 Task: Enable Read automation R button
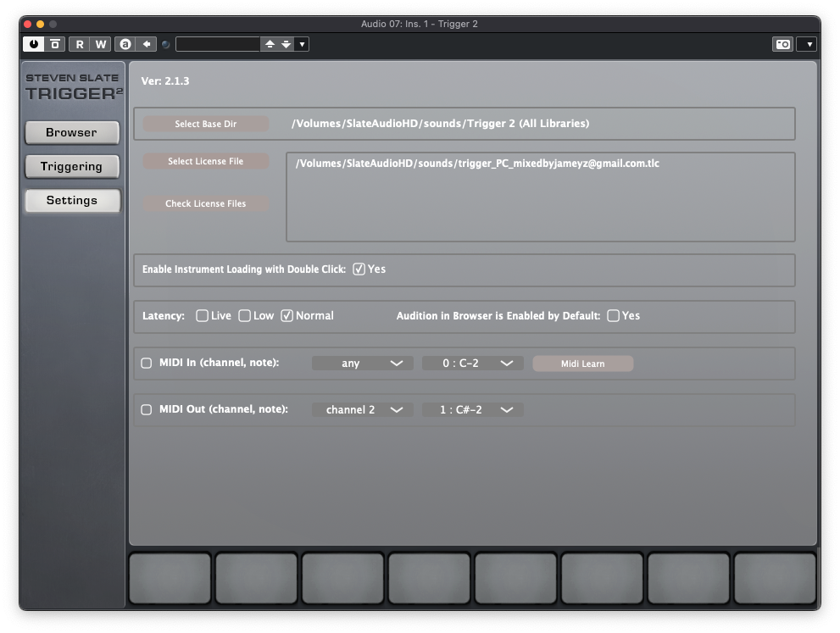click(80, 44)
